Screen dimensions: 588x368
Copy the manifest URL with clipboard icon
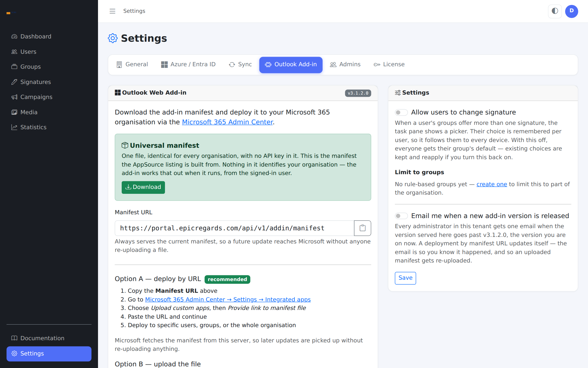click(362, 228)
